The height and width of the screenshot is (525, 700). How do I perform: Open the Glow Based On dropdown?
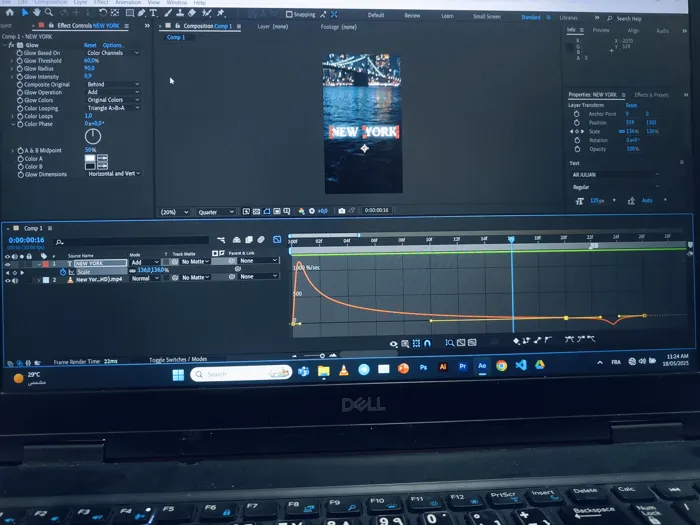[112, 53]
